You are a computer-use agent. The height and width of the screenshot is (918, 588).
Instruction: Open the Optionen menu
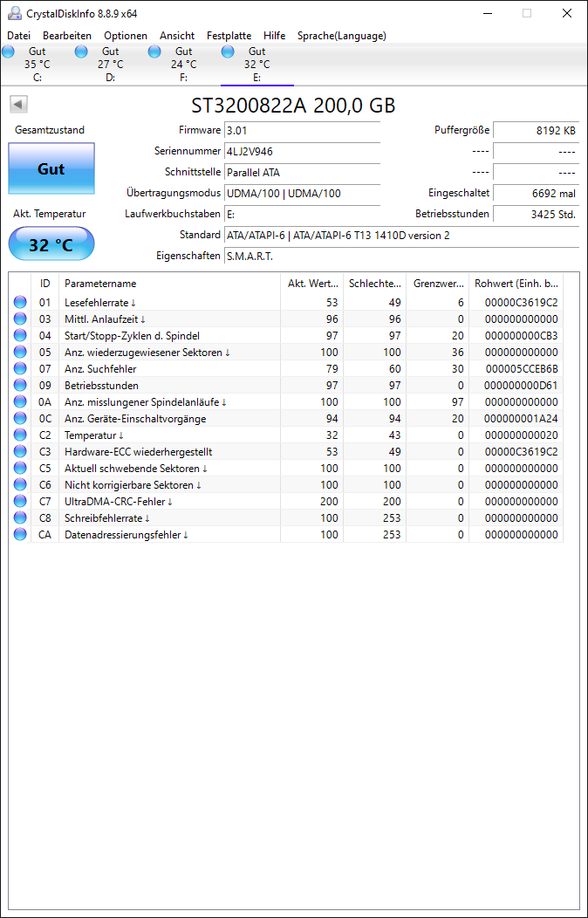click(126, 36)
